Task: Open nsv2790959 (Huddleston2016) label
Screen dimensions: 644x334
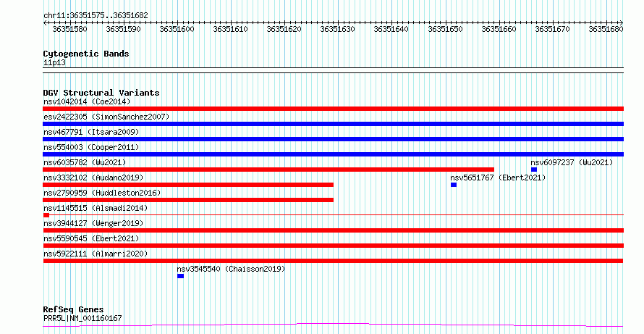Action: [x=102, y=193]
